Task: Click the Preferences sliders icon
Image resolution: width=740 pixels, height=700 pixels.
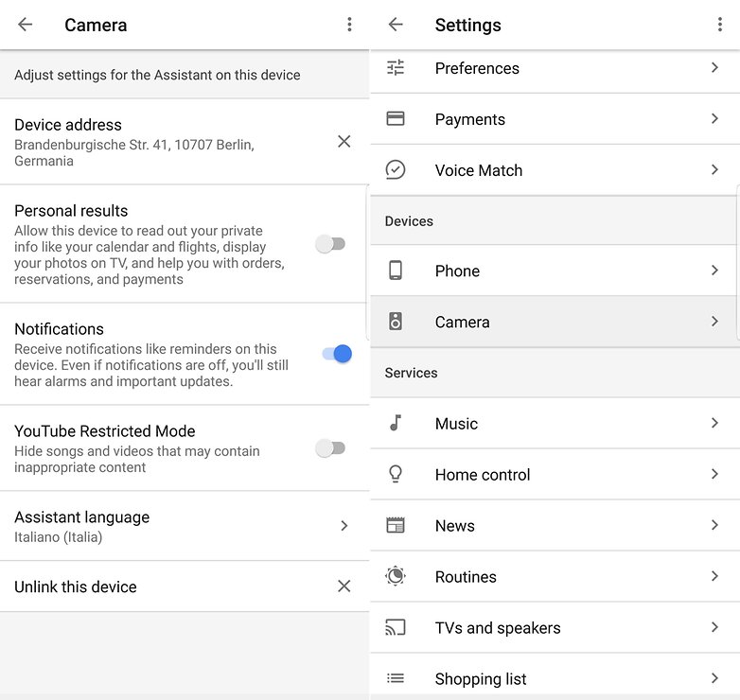Action: [396, 68]
